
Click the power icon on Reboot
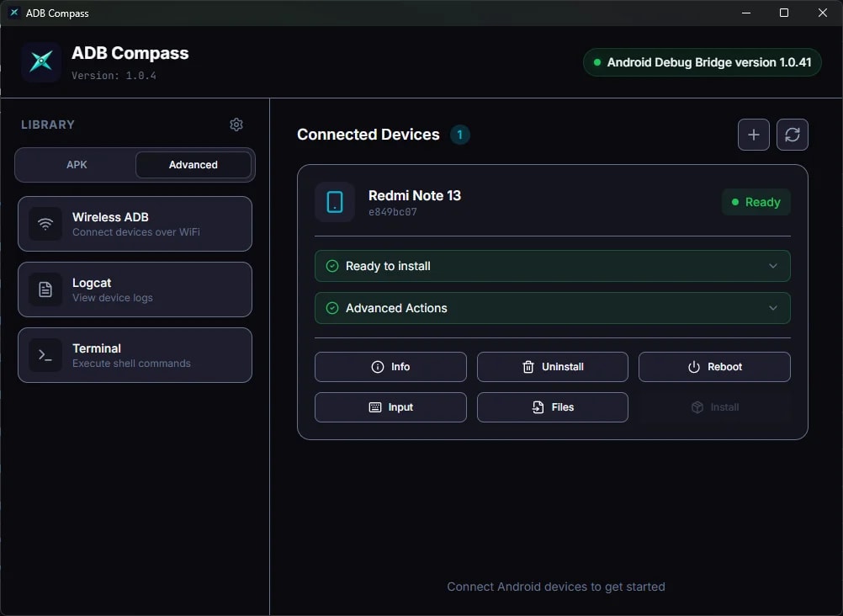692,367
